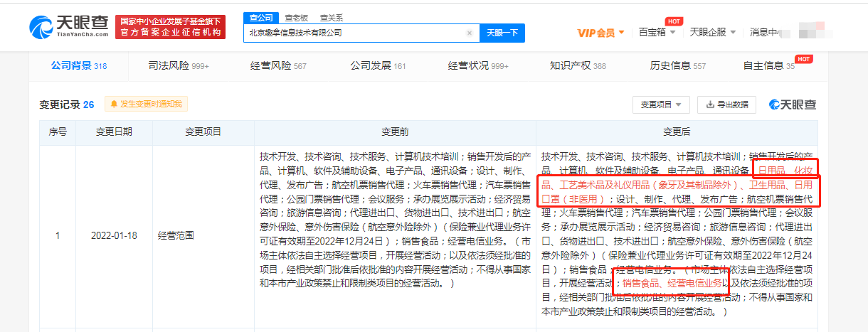Select the 经营风险 567 tab

(278, 65)
